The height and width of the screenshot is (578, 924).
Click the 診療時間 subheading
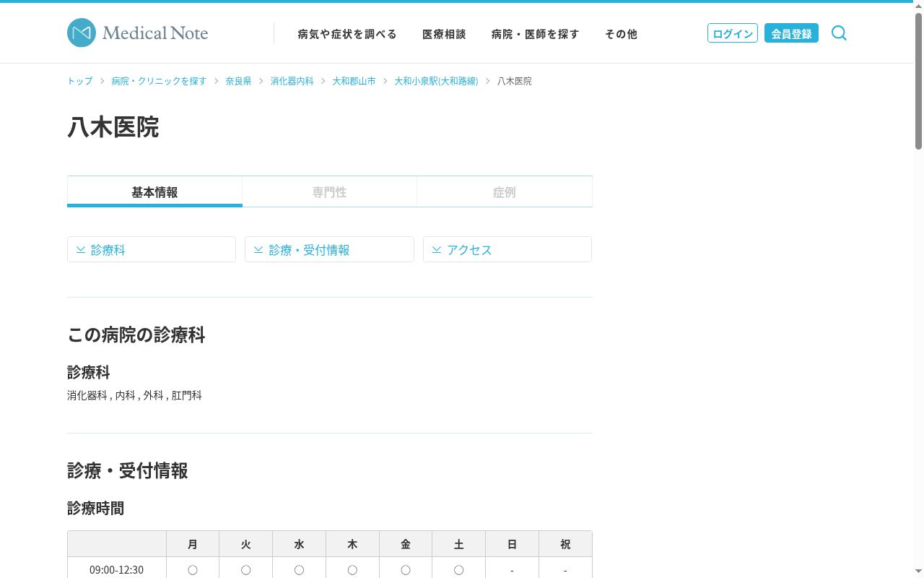click(x=96, y=508)
